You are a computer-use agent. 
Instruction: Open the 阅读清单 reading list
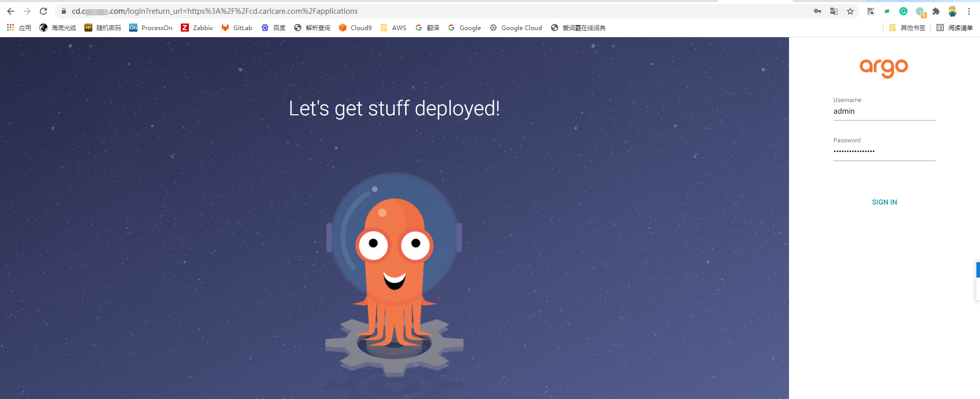(x=954, y=28)
